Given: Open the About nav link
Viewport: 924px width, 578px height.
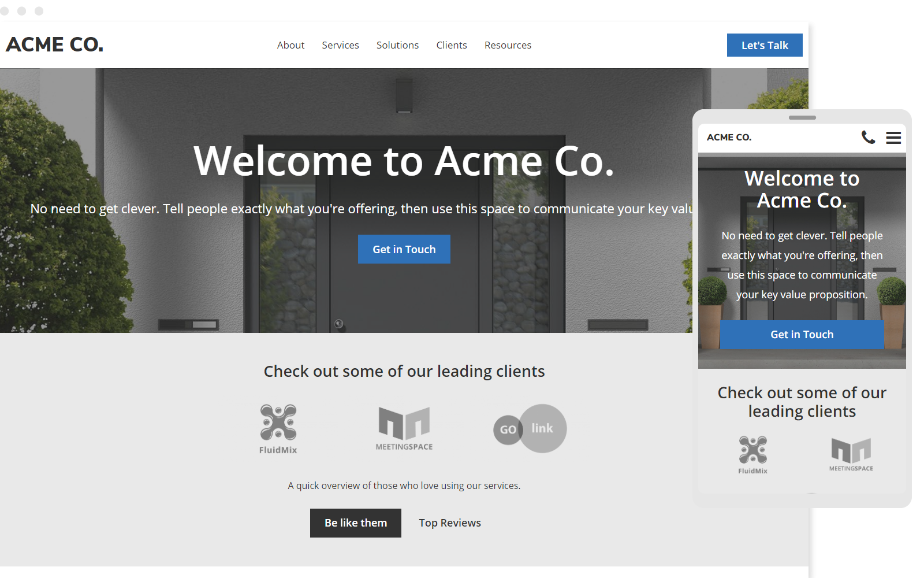Looking at the screenshot, I should click(290, 45).
